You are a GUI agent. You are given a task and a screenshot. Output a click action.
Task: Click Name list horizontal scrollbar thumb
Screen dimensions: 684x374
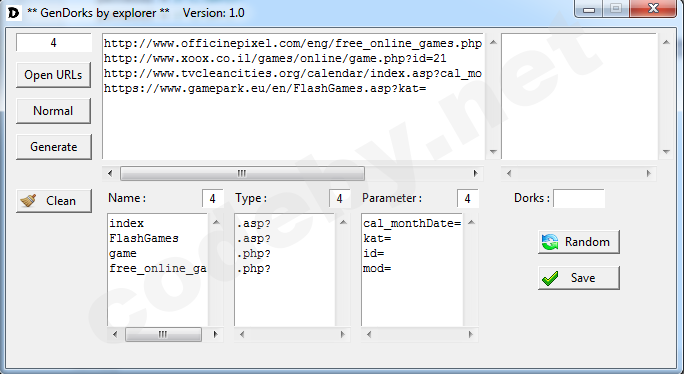click(x=163, y=335)
